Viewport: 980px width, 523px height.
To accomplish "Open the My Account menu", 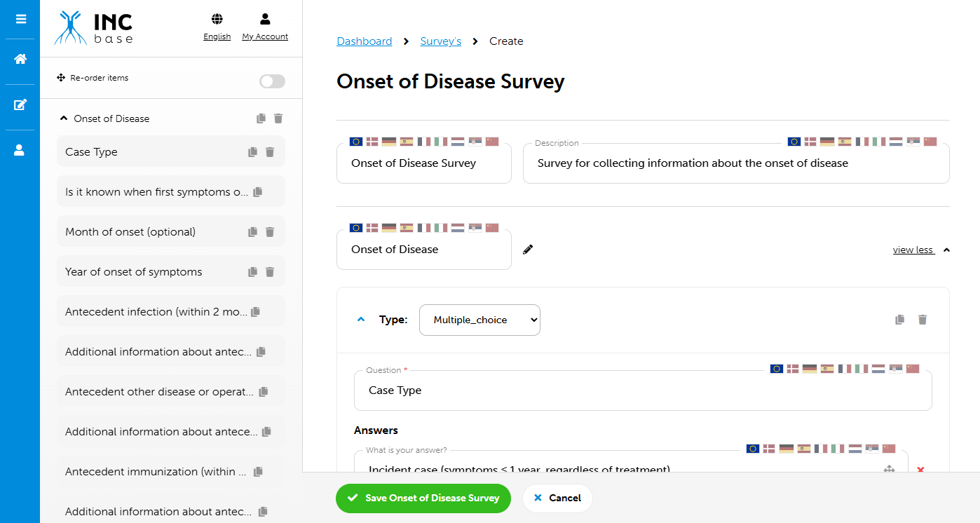I will point(264,27).
